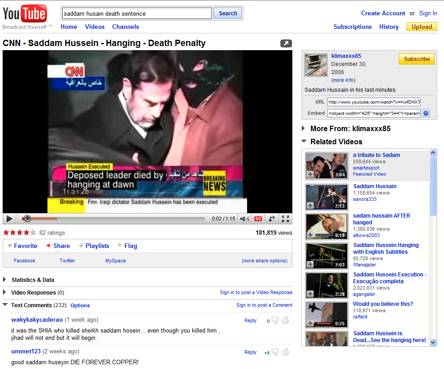Rate video with the first star
The width and height of the screenshot is (444, 369).
click(x=6, y=233)
